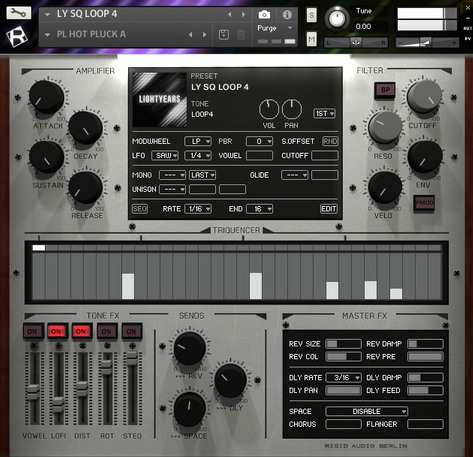Toggle the ROT effect ON button
Viewport: 473px width, 457px height.
(107, 332)
